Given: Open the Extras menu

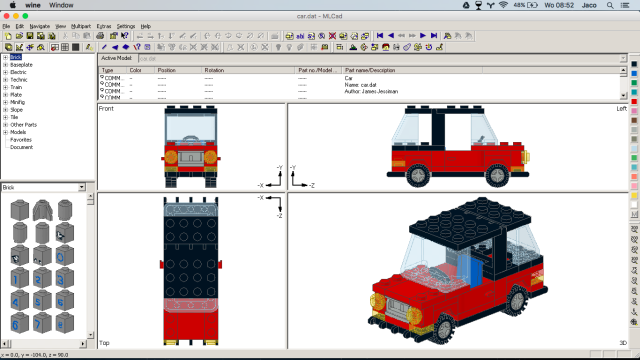Looking at the screenshot, I should pos(104,26).
